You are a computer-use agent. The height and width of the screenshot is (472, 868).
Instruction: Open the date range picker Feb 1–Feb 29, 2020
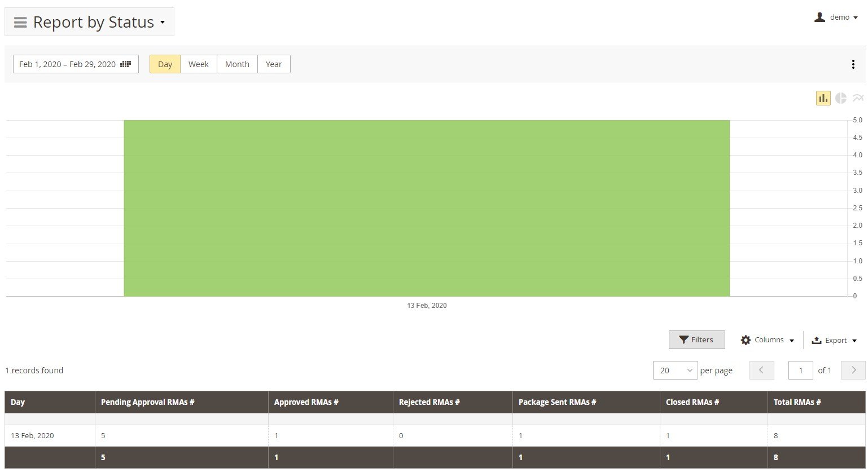click(76, 64)
